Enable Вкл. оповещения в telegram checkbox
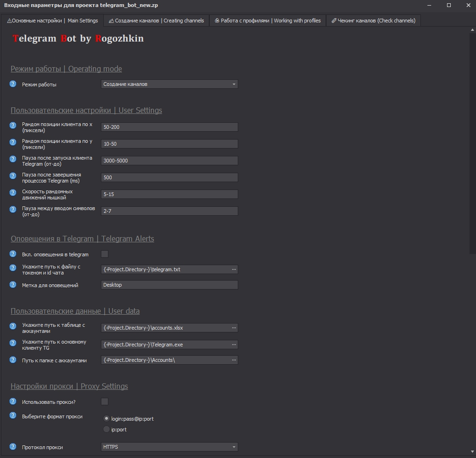Viewport: 476px width, 458px height. pyautogui.click(x=105, y=254)
